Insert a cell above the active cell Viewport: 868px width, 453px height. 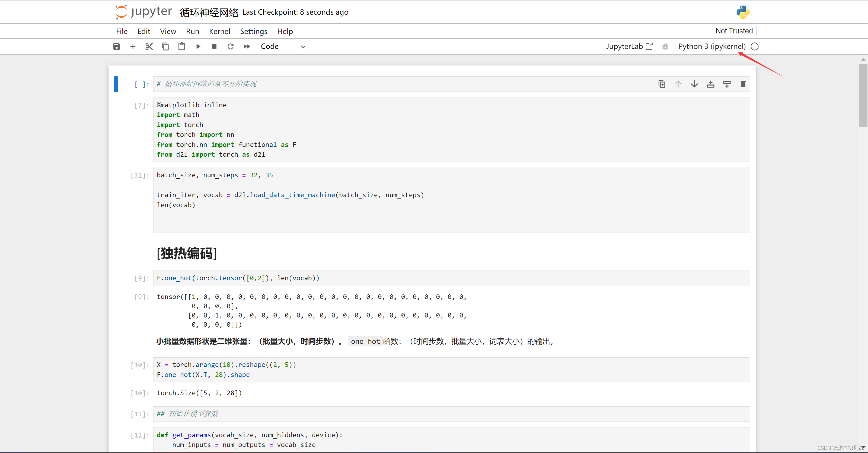(710, 84)
